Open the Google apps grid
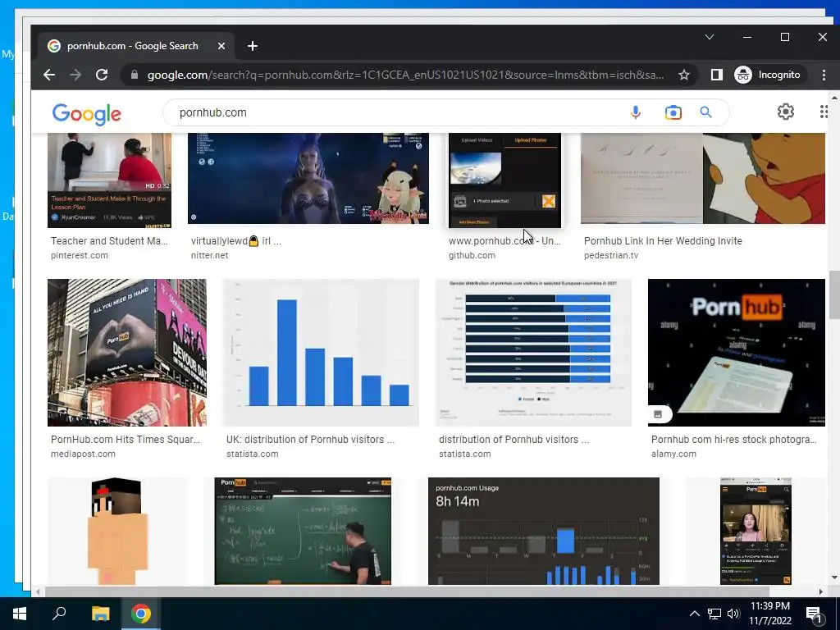Viewport: 840px width, 630px height. [824, 112]
